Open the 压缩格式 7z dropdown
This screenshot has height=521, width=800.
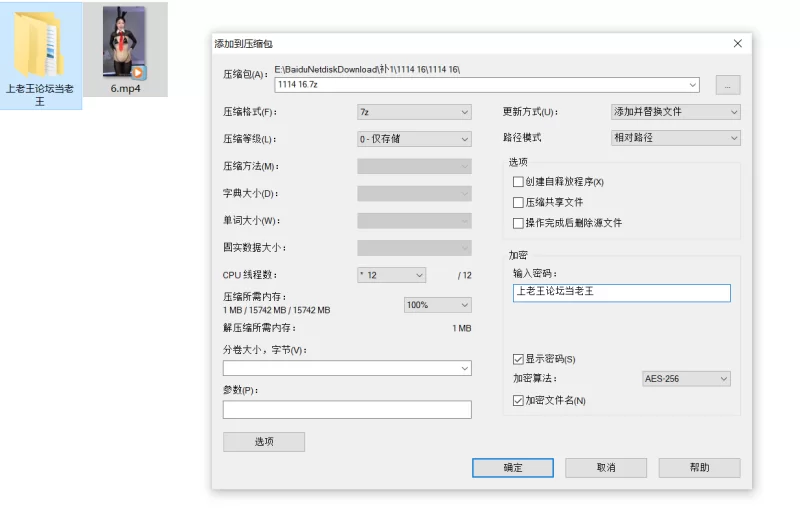[414, 112]
